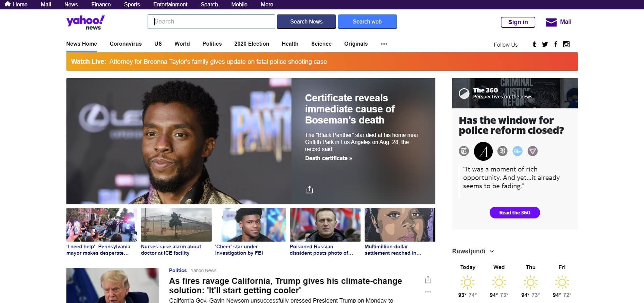
Task: Click Friday's sunny weather icon
Action: coord(562,282)
